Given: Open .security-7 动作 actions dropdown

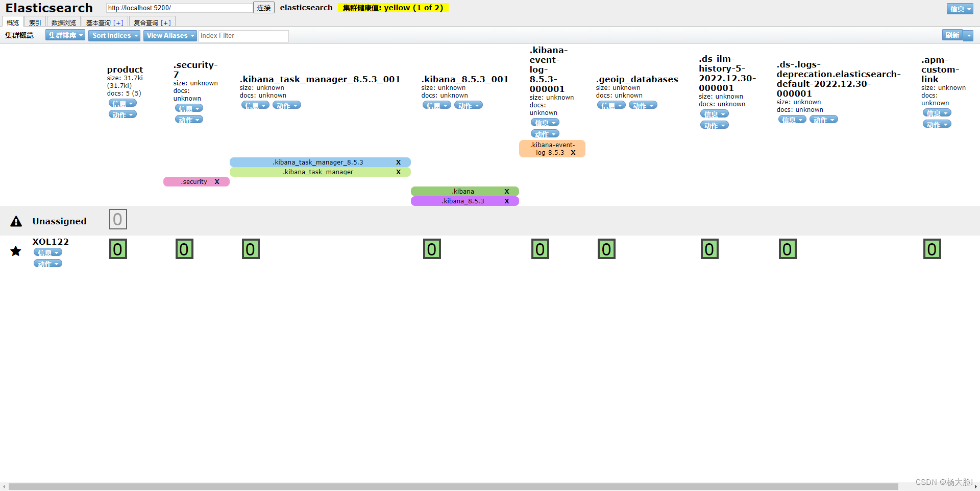Looking at the screenshot, I should click(189, 120).
